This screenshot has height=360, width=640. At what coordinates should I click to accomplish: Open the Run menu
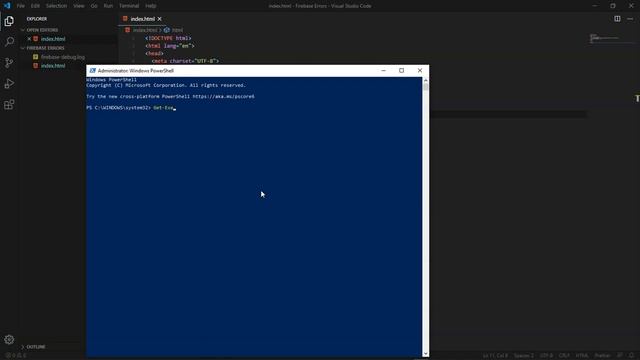[x=108, y=6]
